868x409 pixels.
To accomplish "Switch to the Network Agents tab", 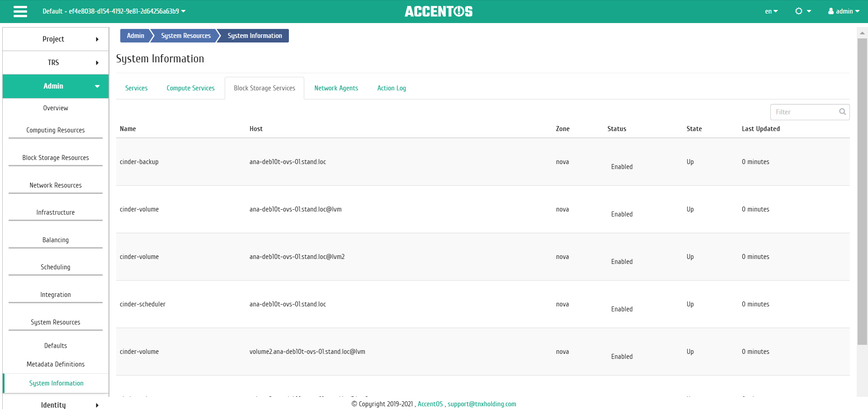I will click(336, 88).
